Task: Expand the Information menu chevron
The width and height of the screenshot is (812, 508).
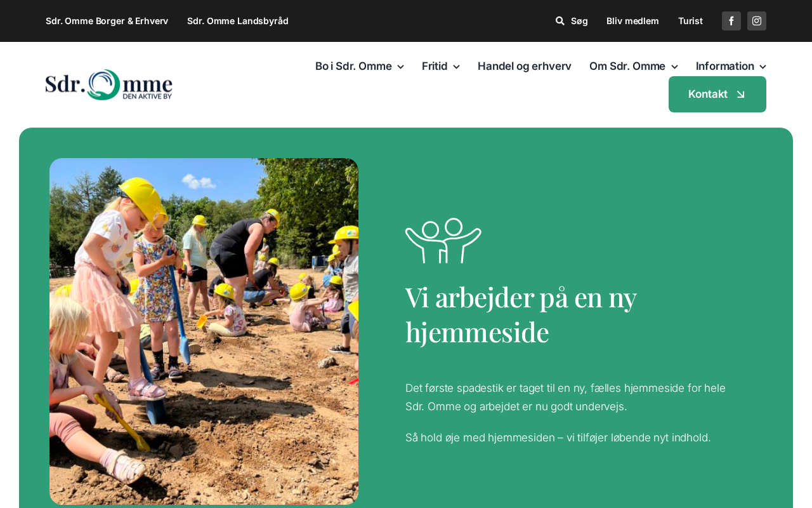Action: pos(763,67)
